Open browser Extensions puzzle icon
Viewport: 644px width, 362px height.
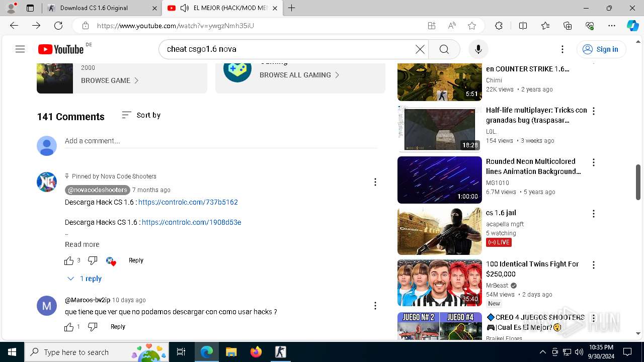click(499, 26)
